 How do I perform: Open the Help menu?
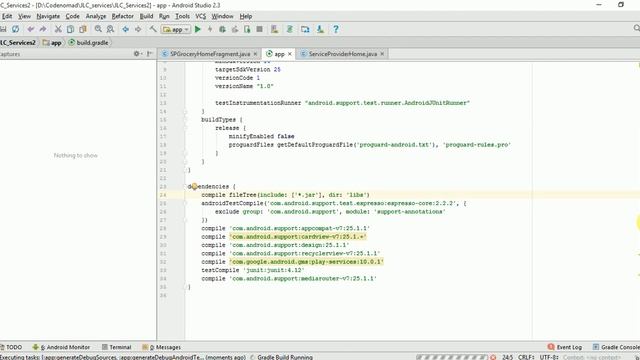pyautogui.click(x=246, y=16)
